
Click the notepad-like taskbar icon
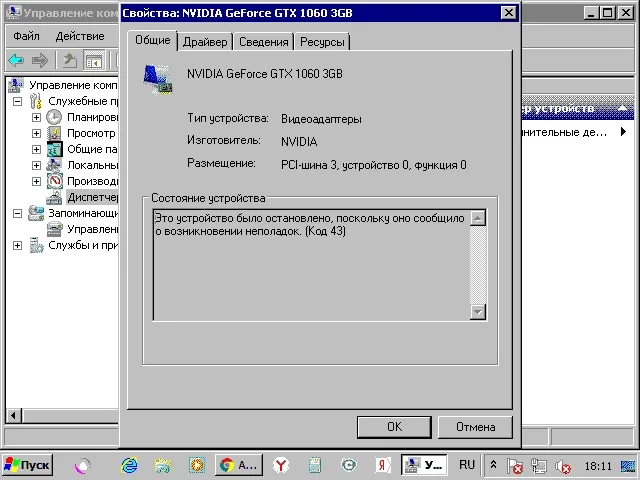point(315,465)
